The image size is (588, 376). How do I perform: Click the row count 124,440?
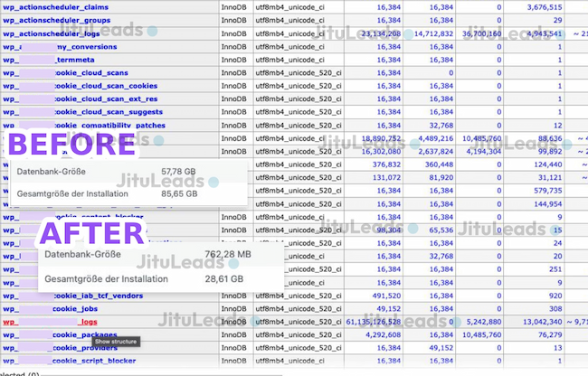coord(548,164)
